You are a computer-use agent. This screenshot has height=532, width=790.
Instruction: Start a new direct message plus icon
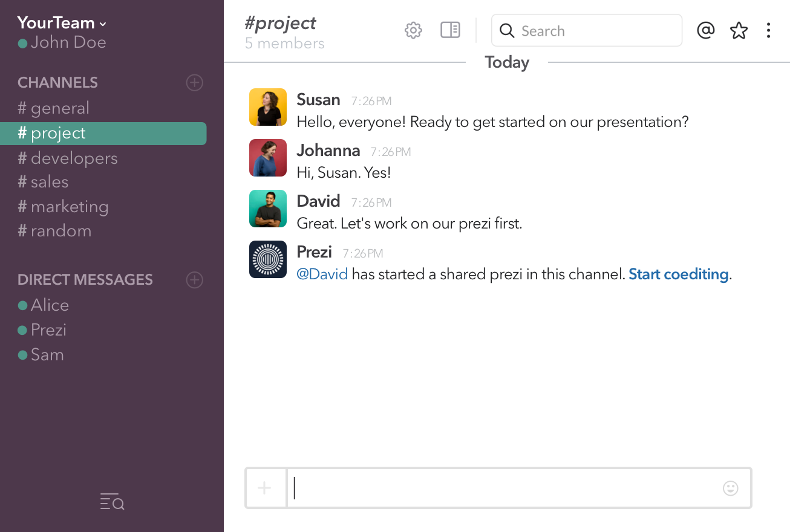(x=194, y=280)
